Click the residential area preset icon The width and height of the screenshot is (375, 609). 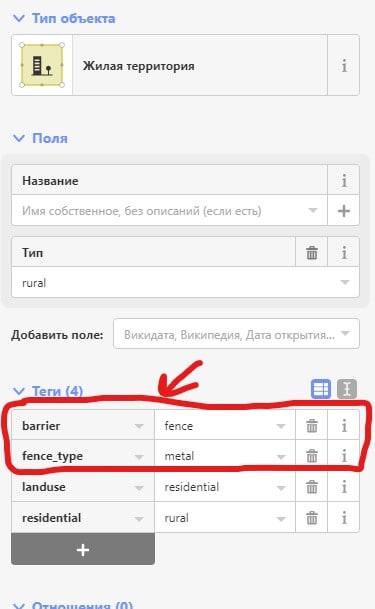coord(42,65)
